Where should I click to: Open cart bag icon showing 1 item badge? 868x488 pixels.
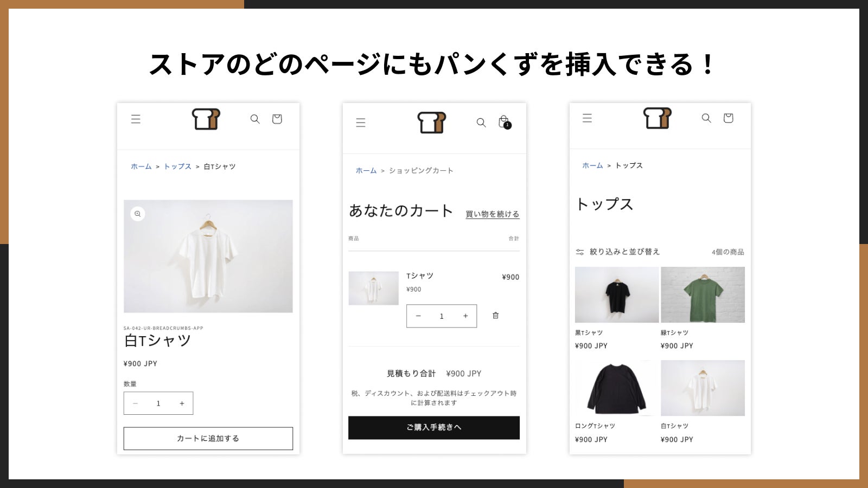[504, 122]
